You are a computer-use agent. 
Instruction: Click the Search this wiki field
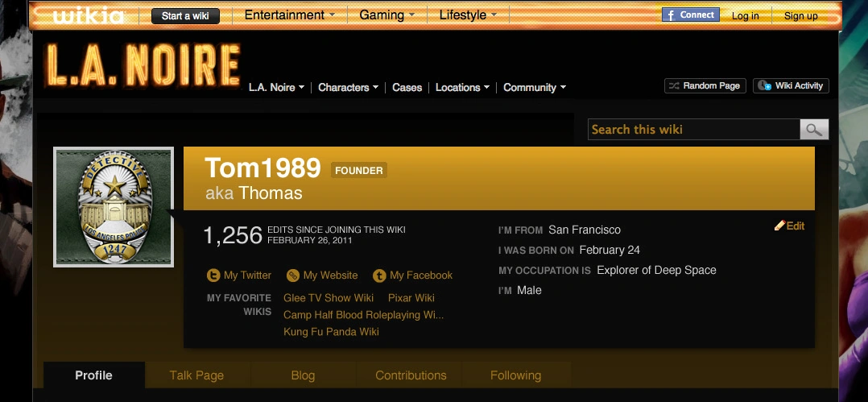point(694,130)
